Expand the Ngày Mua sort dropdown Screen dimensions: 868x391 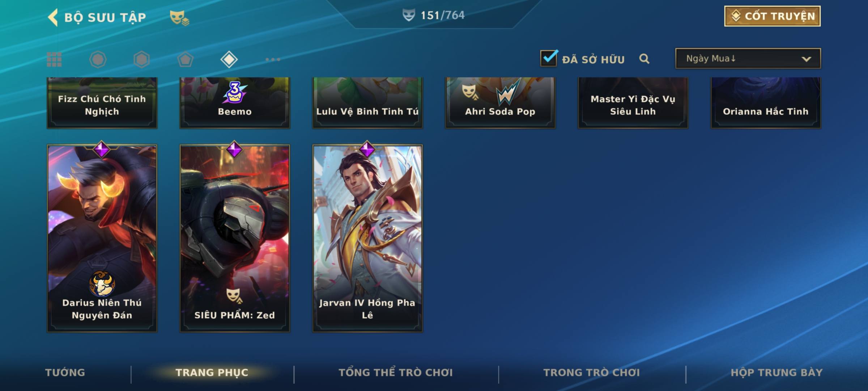[748, 58]
